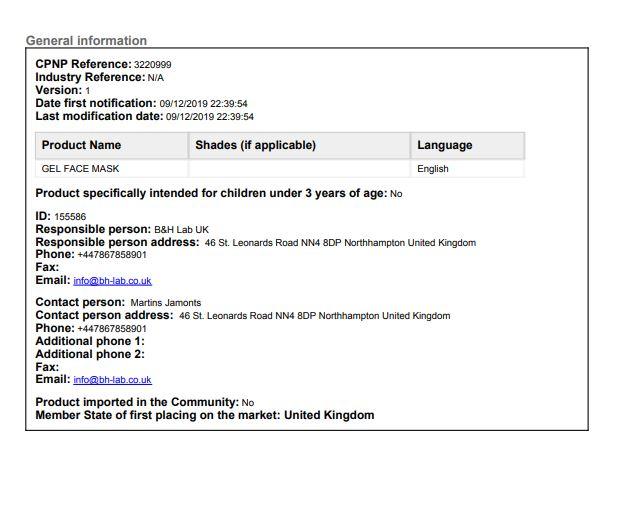The height and width of the screenshot is (510, 624).
Task: Click the General information heading
Action: [86, 41]
